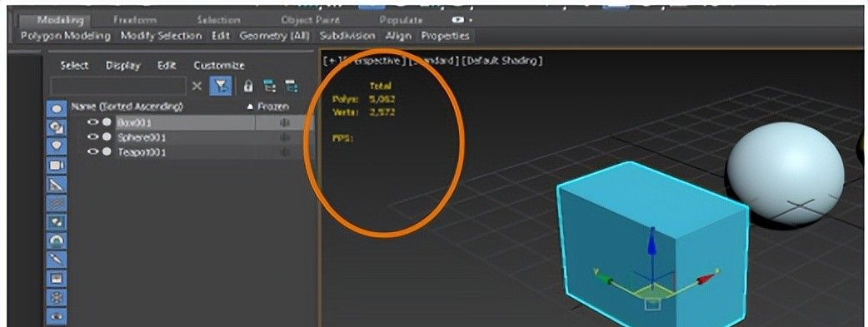The width and height of the screenshot is (868, 327).
Task: Open Scene Explorer Display menu
Action: (123, 65)
